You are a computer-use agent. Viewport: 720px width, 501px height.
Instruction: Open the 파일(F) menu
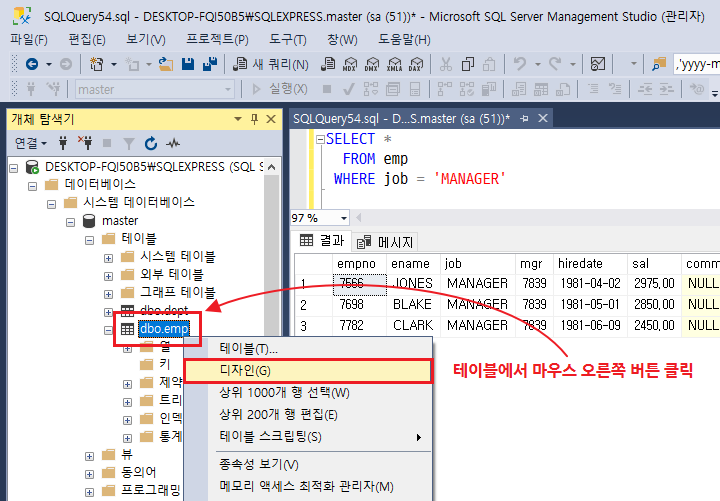28,39
